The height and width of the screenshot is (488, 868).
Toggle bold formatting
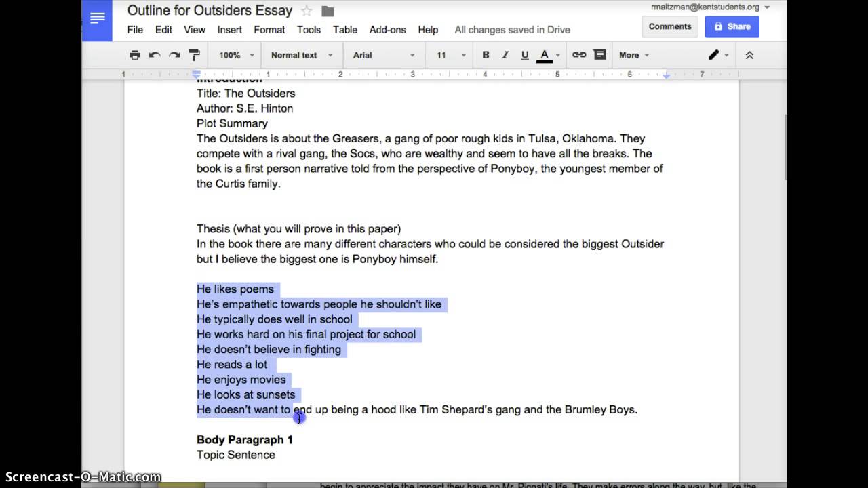coord(486,55)
